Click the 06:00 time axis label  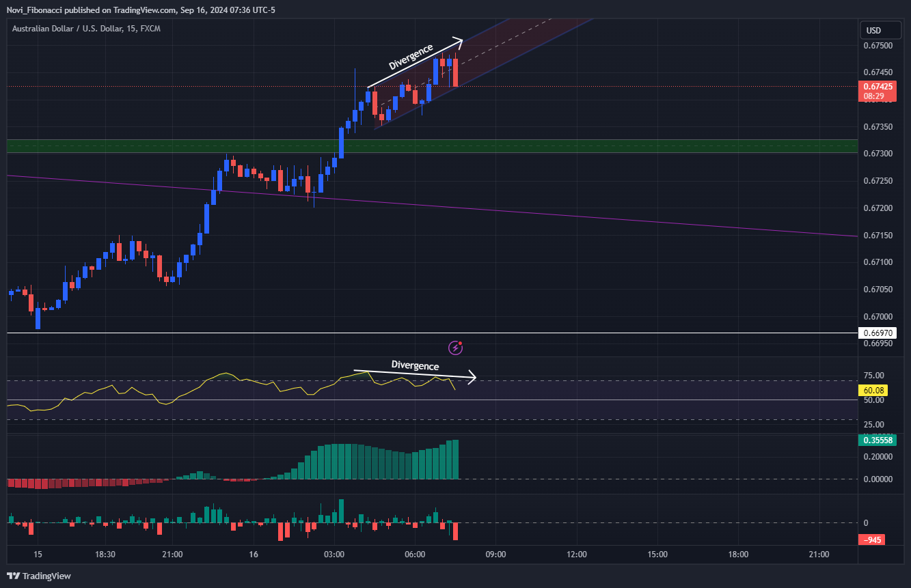coord(415,554)
